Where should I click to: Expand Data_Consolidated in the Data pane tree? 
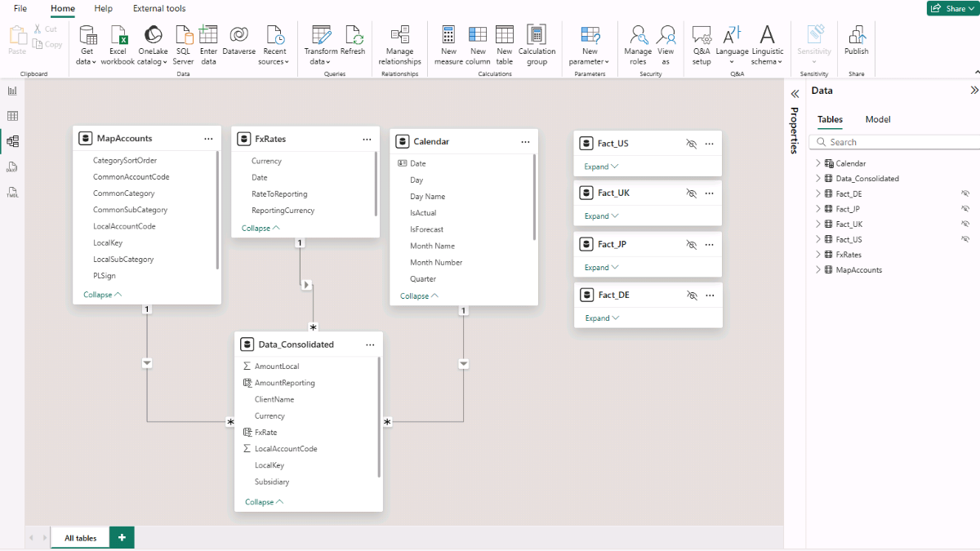[x=818, y=179]
